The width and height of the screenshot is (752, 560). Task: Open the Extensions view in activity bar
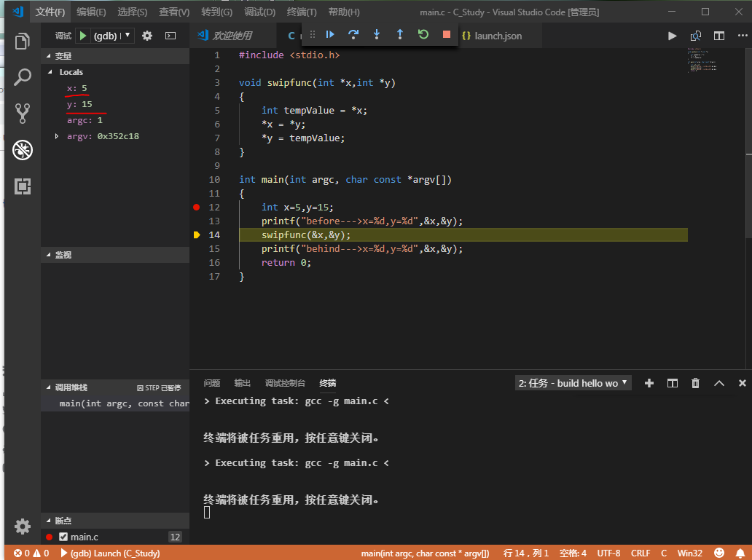22,186
